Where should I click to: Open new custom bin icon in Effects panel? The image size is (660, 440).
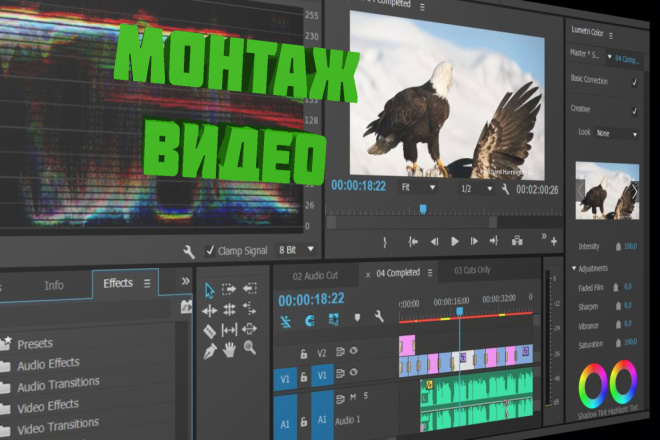point(186,307)
